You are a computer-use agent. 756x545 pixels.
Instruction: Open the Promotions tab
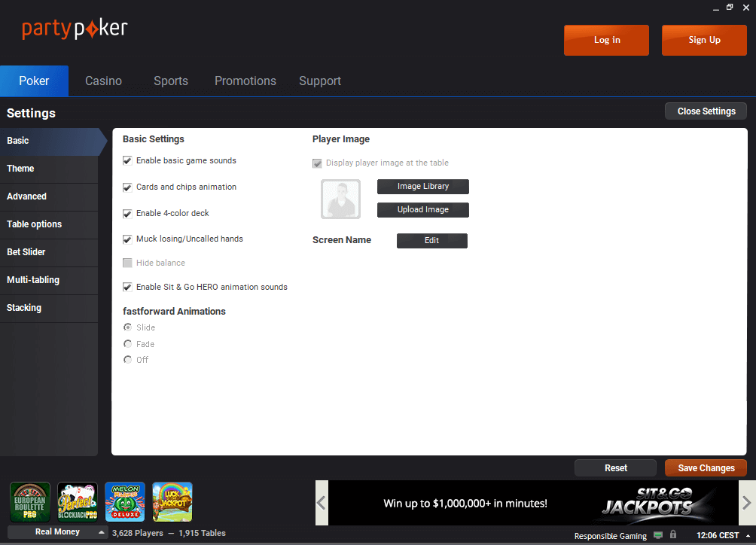pyautogui.click(x=245, y=81)
